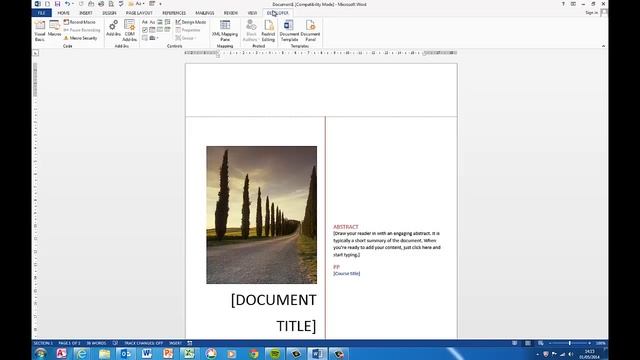Click the 100% zoom level
This screenshot has width=640, height=360.
point(600,343)
